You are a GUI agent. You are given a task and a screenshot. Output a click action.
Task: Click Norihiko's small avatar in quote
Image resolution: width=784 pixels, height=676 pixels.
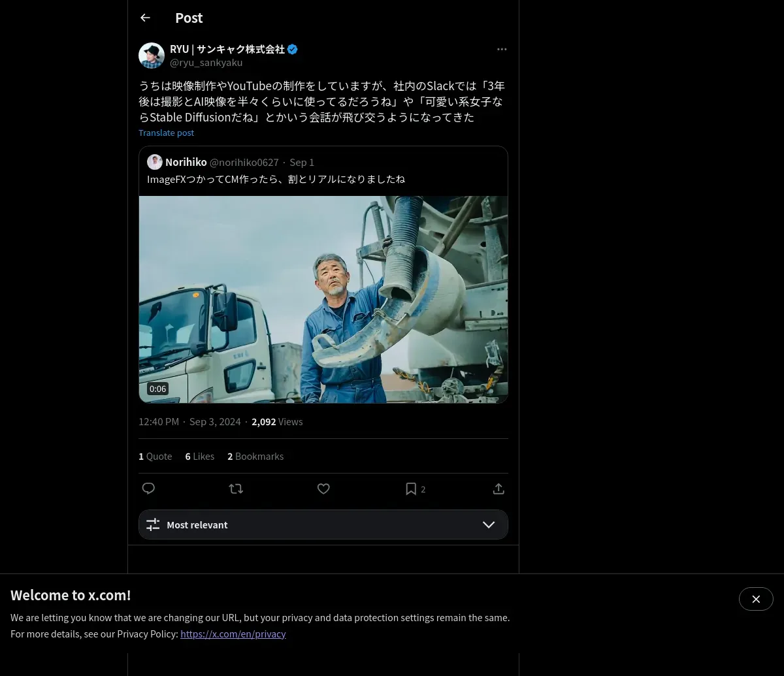[155, 162]
